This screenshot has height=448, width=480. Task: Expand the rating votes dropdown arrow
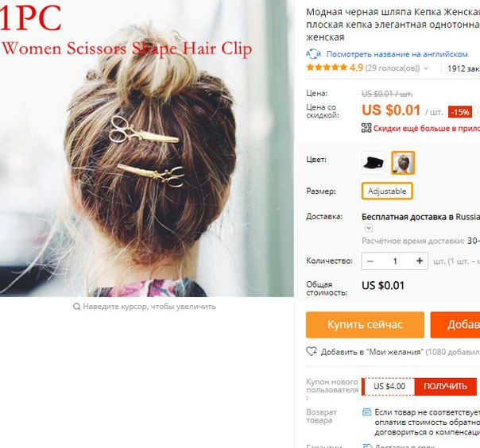point(426,68)
